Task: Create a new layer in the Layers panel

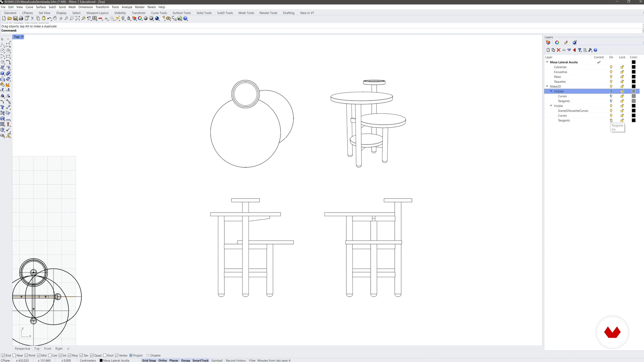Action: click(548, 50)
